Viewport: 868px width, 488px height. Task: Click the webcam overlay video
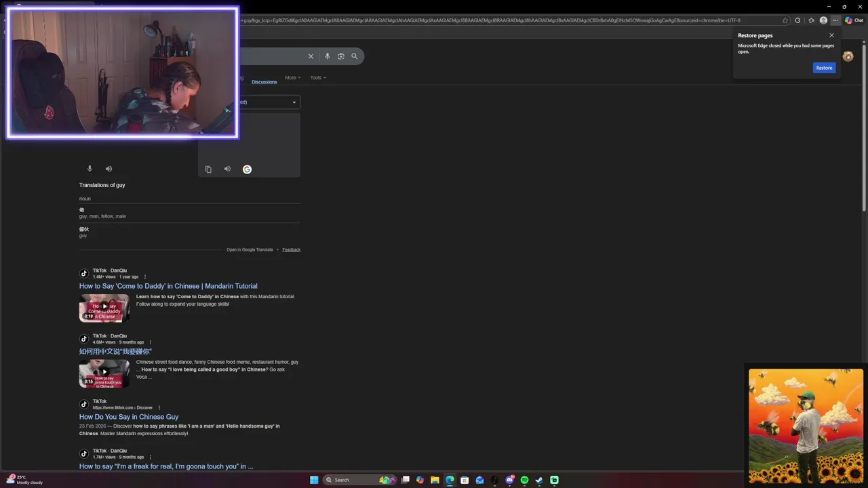pos(123,73)
